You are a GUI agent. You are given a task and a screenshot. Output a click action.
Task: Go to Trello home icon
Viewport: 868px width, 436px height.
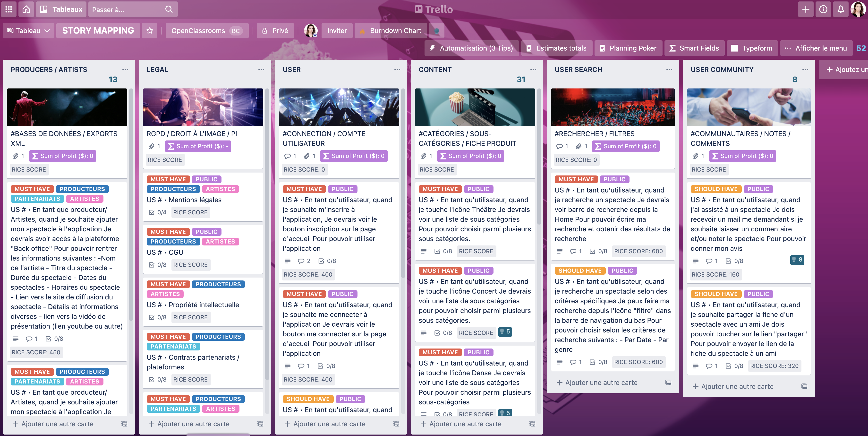click(x=26, y=9)
